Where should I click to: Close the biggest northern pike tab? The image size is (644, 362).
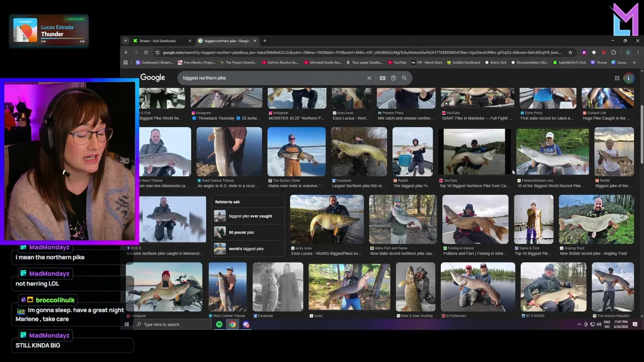pos(255,41)
